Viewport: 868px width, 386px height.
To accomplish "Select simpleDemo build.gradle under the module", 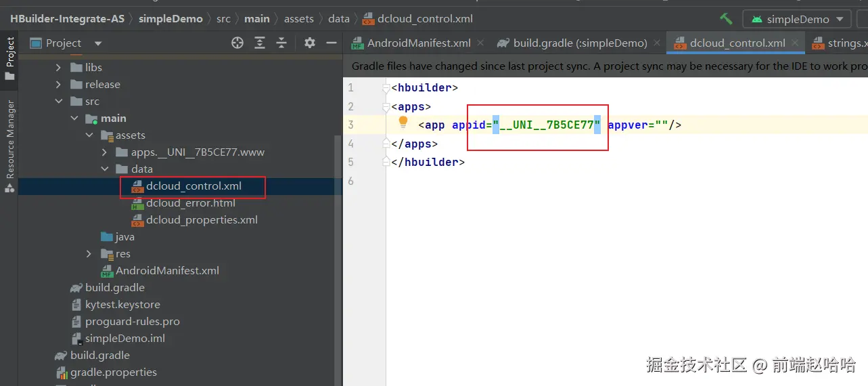I will point(114,288).
